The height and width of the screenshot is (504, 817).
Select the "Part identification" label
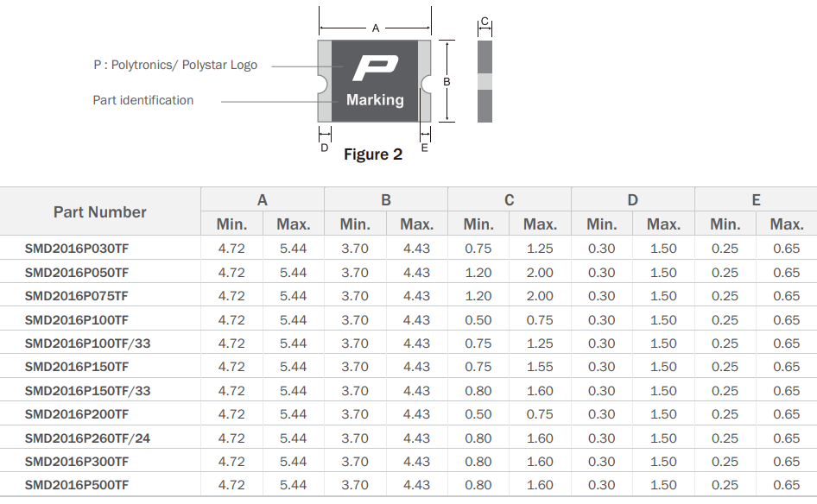click(143, 100)
